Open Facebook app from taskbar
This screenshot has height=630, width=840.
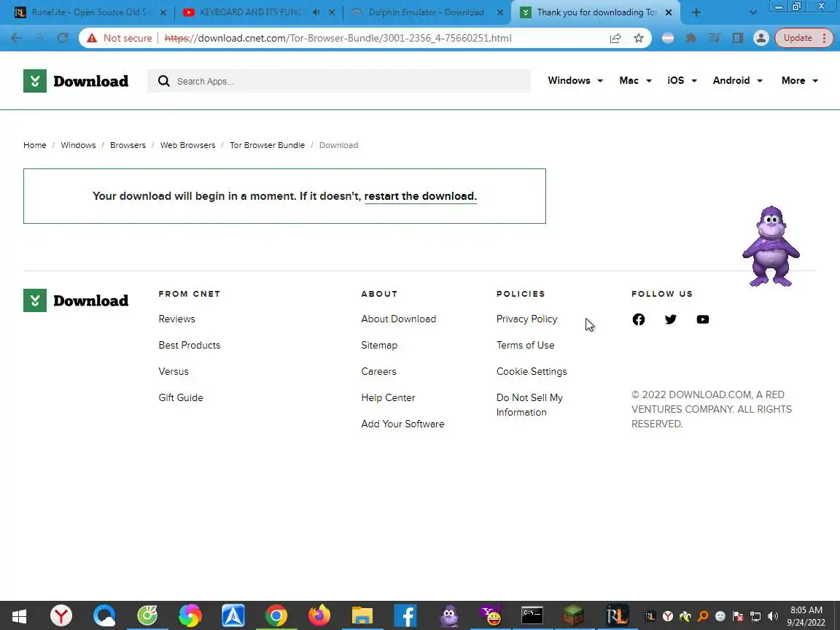[x=405, y=616]
